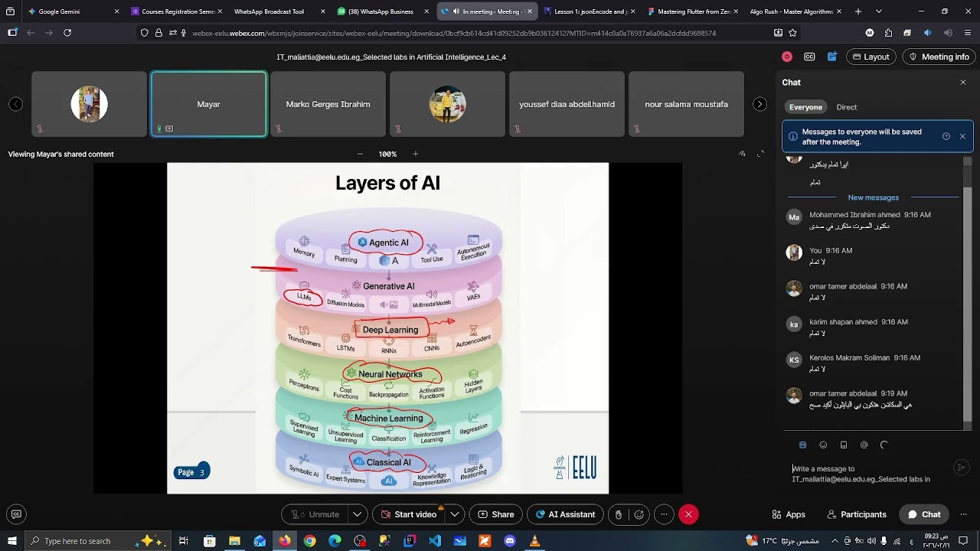The image size is (980, 551).
Task: Switch to the Direct chat tab
Action: coord(846,107)
